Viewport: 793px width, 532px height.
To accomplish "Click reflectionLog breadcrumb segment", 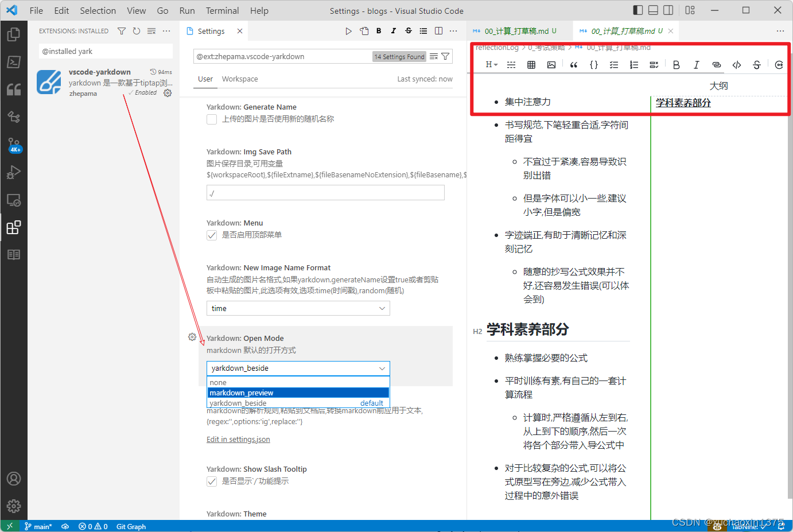I will pyautogui.click(x=497, y=48).
